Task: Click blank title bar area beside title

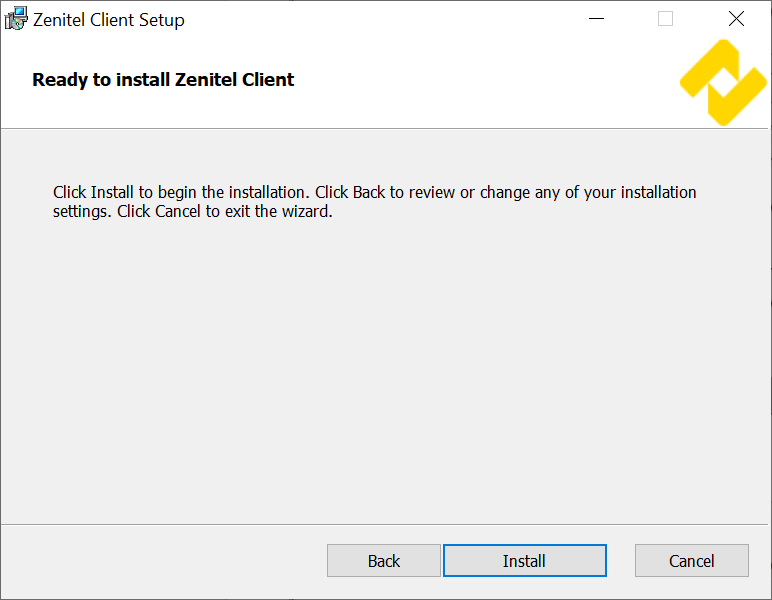Action: (380, 19)
